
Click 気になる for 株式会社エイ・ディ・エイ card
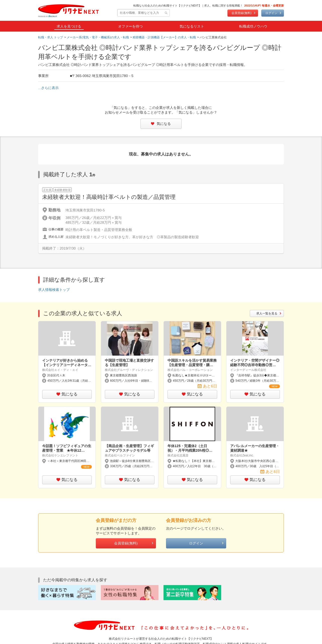pos(67,394)
